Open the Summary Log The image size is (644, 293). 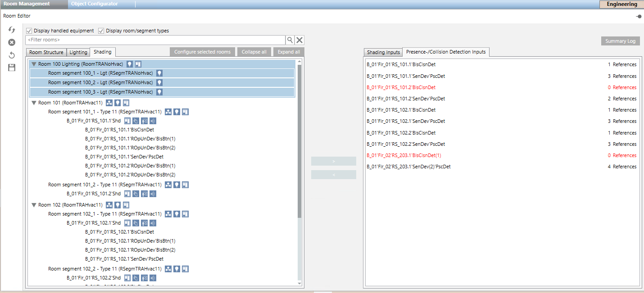620,41
